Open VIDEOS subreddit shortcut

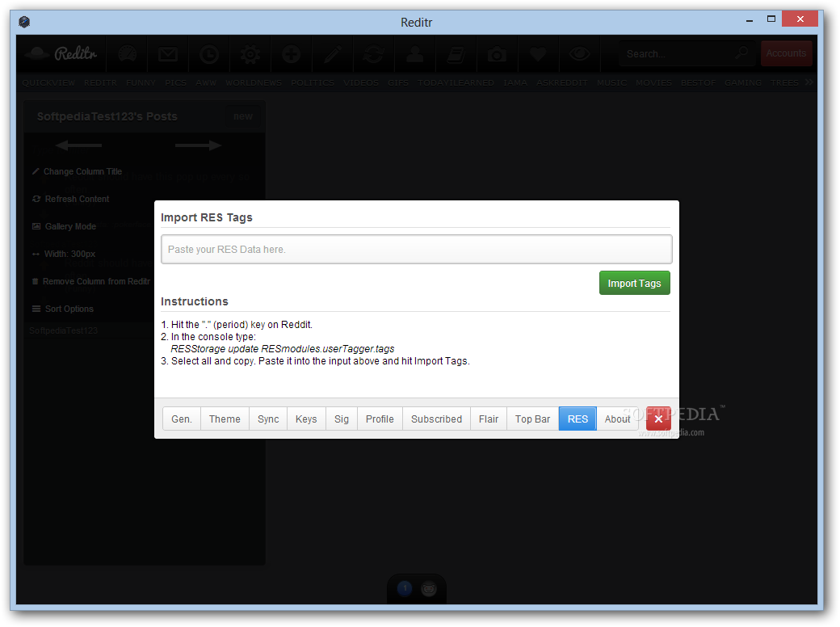pos(361,82)
